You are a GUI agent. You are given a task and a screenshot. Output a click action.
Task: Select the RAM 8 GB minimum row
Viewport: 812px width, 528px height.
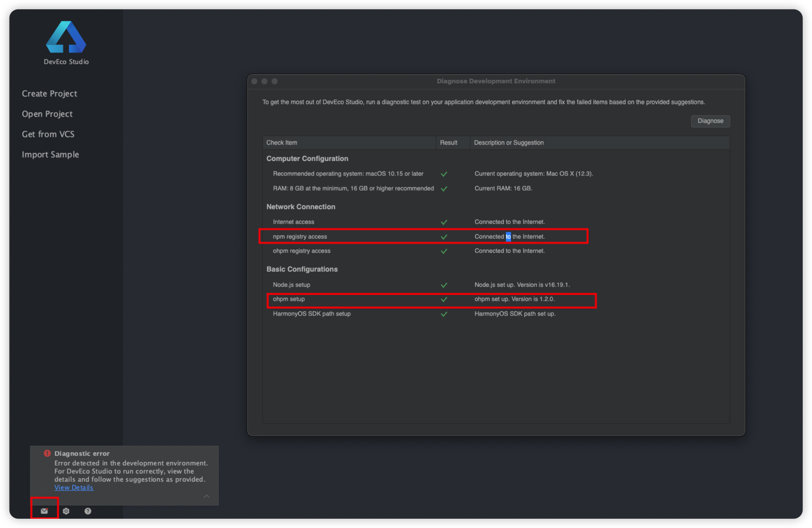pyautogui.click(x=496, y=188)
